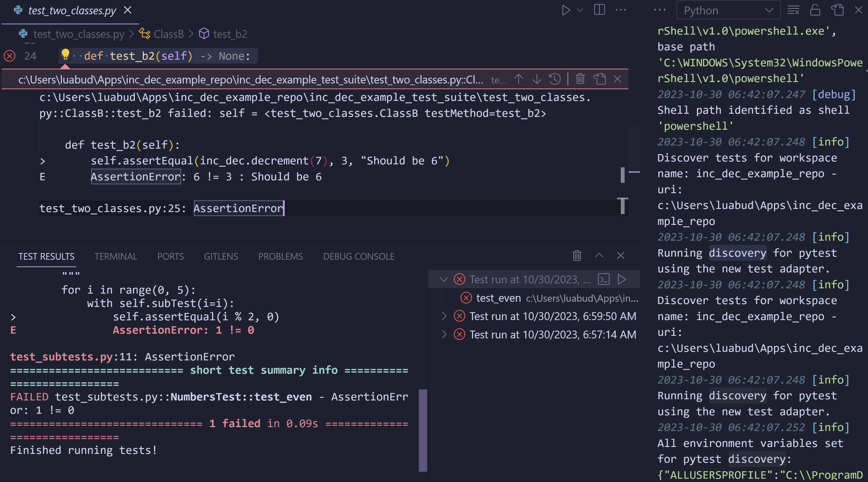The height and width of the screenshot is (482, 868).
Task: Collapse the latest test run entry
Action: [x=443, y=279]
